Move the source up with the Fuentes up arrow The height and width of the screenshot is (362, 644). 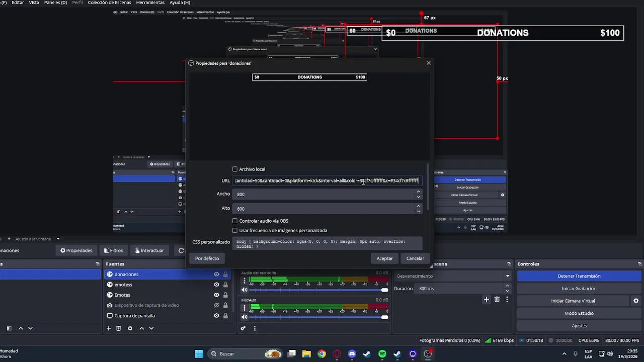click(141, 328)
